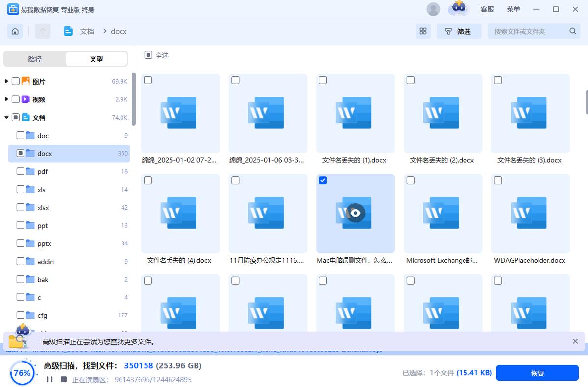This screenshot has height=387, width=588.
Task: Check the doc folder checkbox
Action: point(21,135)
